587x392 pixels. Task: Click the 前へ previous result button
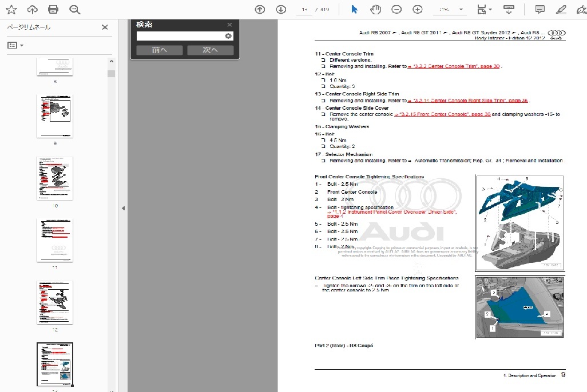160,50
